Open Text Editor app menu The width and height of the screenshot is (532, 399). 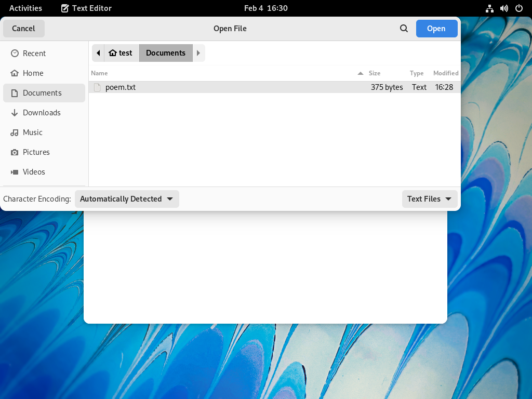pos(86,8)
